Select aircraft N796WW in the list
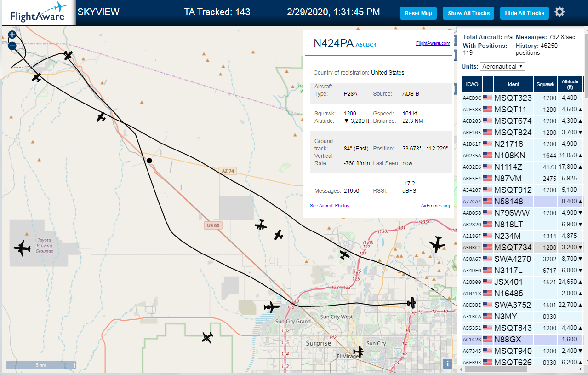This screenshot has width=588, height=375. [523, 213]
